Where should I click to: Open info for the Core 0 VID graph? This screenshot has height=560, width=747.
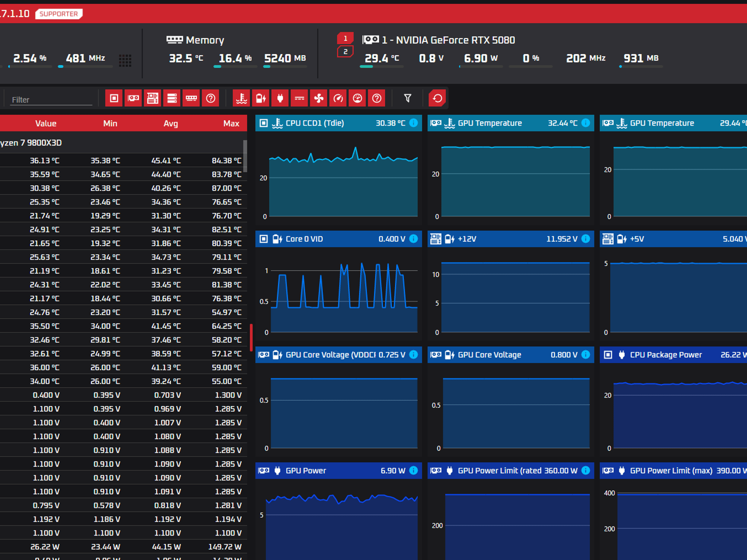(413, 238)
